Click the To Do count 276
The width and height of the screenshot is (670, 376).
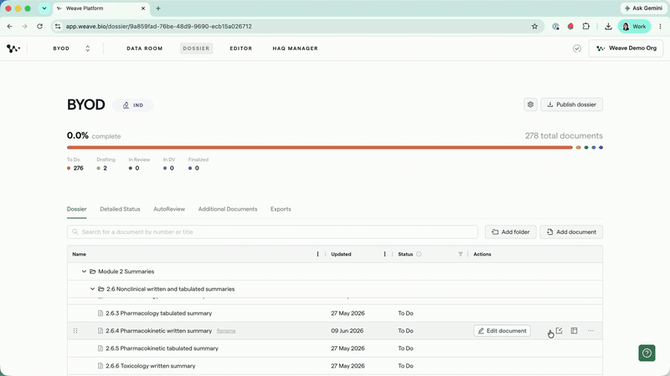click(78, 168)
